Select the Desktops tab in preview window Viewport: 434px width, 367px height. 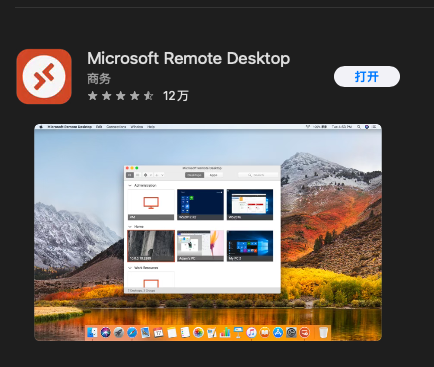coord(194,175)
